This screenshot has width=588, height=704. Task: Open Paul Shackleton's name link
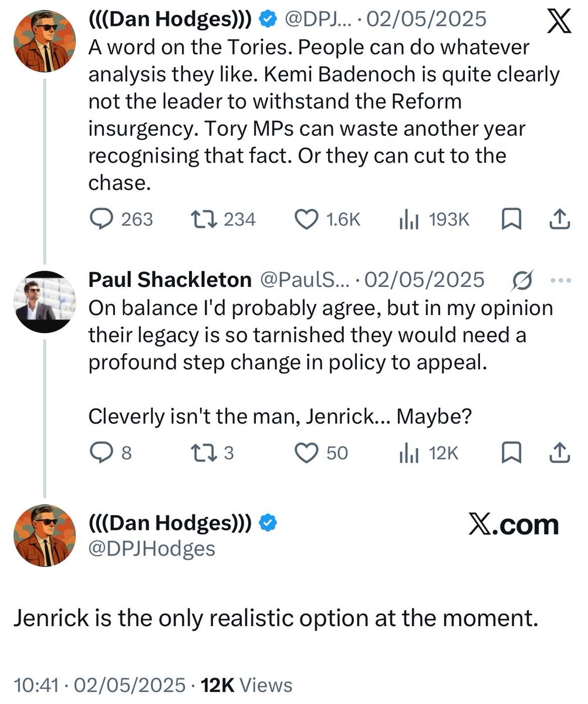coord(170,280)
